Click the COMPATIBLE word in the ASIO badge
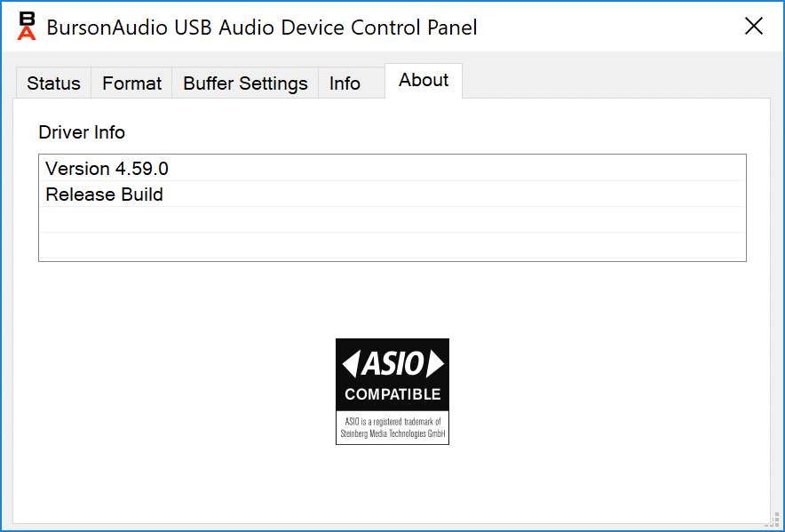785x532 pixels. (392, 394)
